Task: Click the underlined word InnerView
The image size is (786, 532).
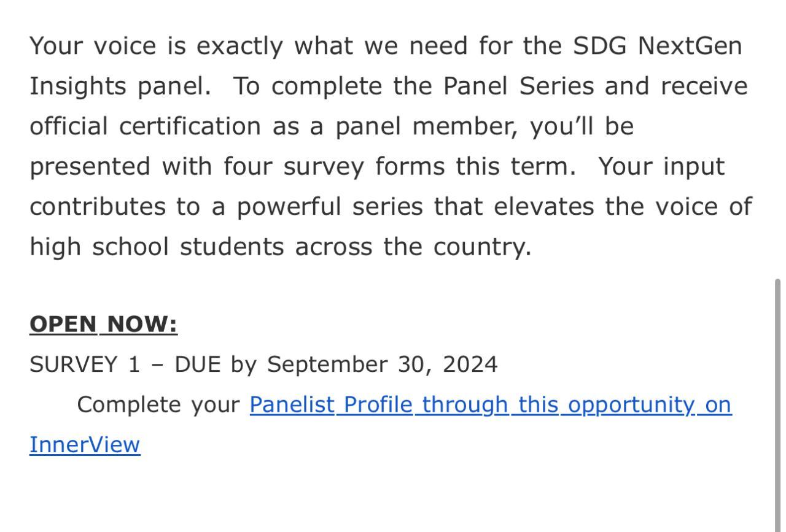Action: (85, 445)
